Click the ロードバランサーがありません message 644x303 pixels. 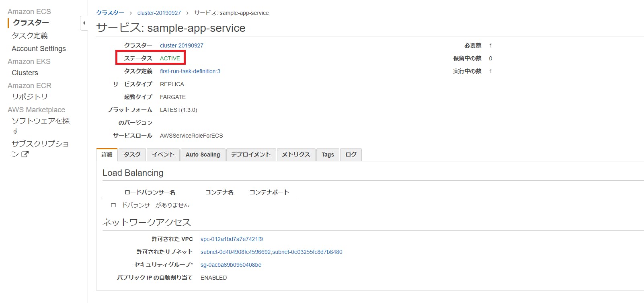150,205
